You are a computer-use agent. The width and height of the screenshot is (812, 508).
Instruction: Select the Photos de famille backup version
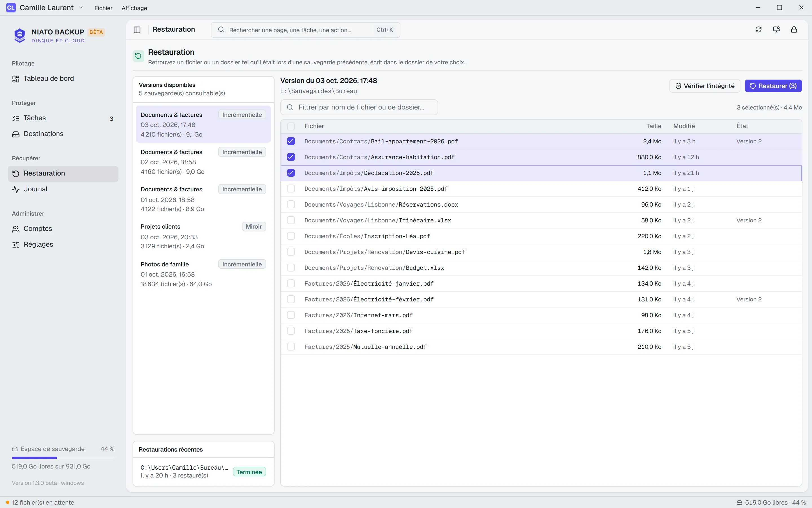(203, 274)
